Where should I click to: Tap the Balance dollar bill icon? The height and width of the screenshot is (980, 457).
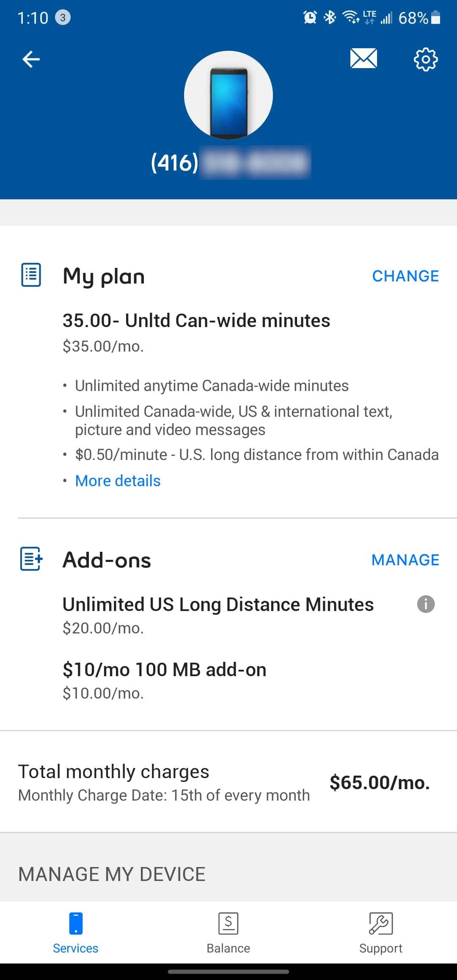[x=228, y=923]
